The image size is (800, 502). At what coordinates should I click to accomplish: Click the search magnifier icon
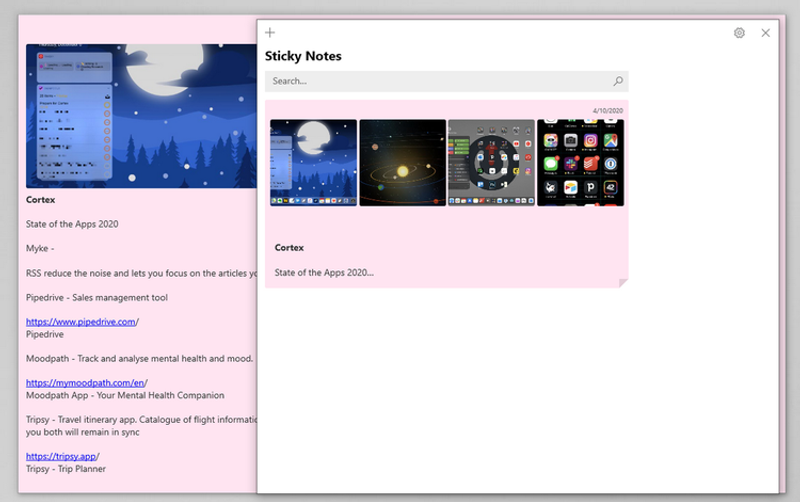[618, 81]
